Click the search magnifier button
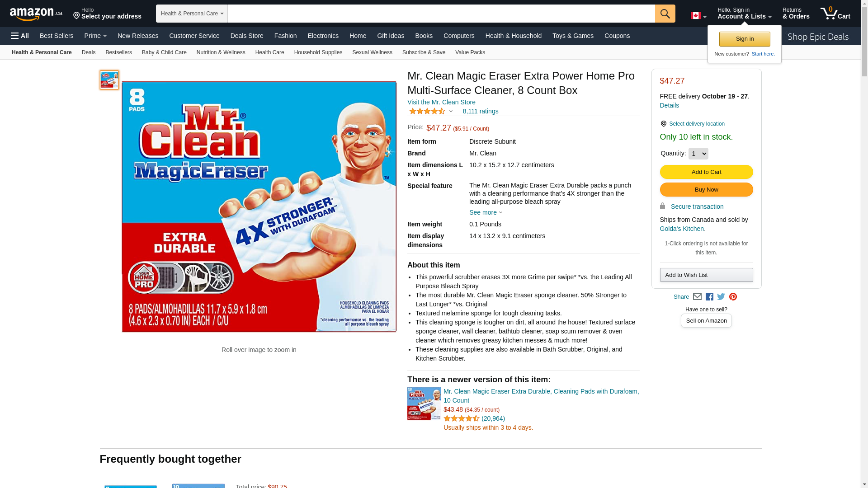The image size is (868, 488). 665,14
